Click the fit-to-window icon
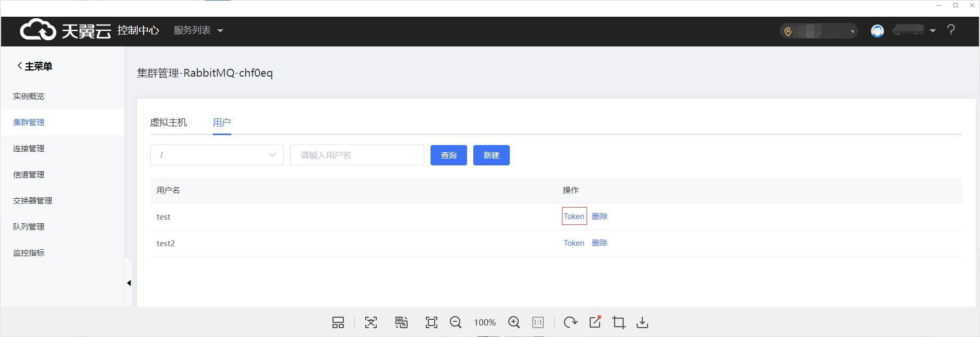This screenshot has width=980, height=337. [x=431, y=322]
